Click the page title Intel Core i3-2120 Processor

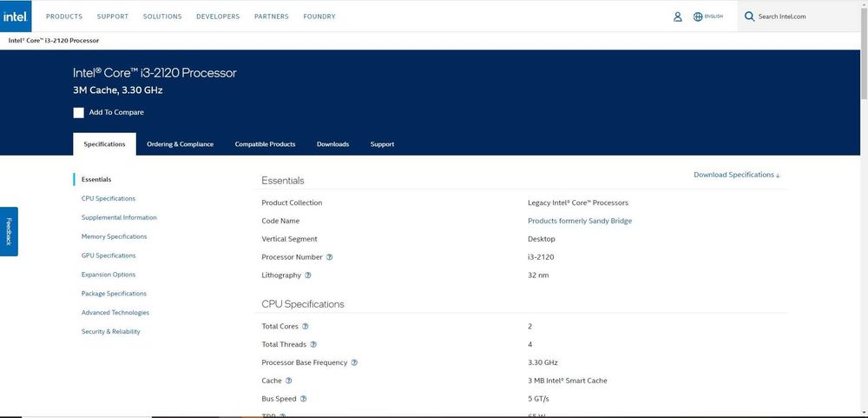click(155, 73)
